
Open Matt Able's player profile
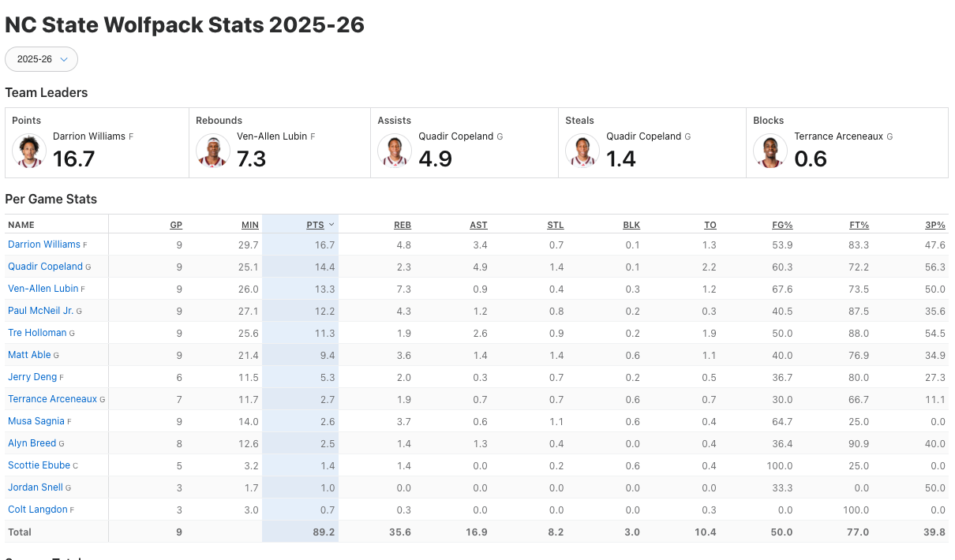(29, 355)
